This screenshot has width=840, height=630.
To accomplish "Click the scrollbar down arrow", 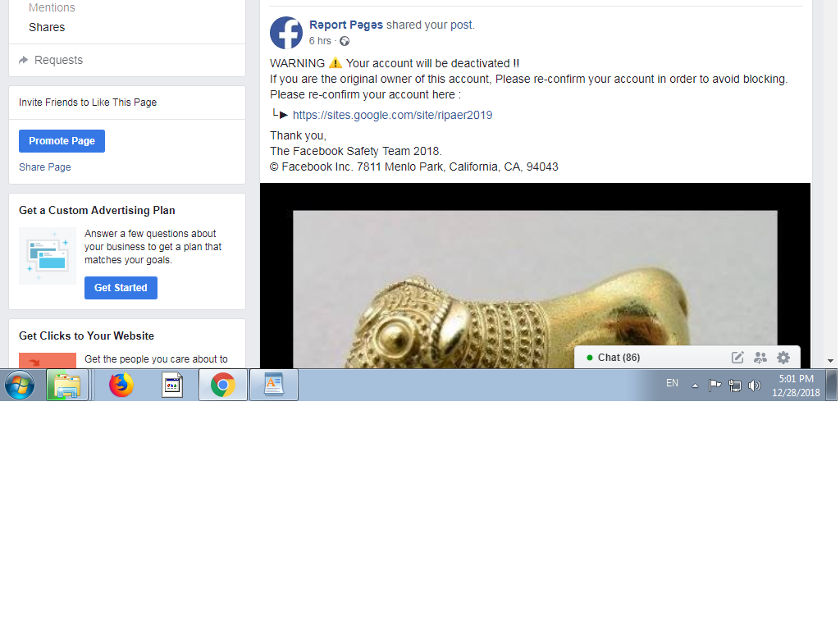I will [830, 361].
